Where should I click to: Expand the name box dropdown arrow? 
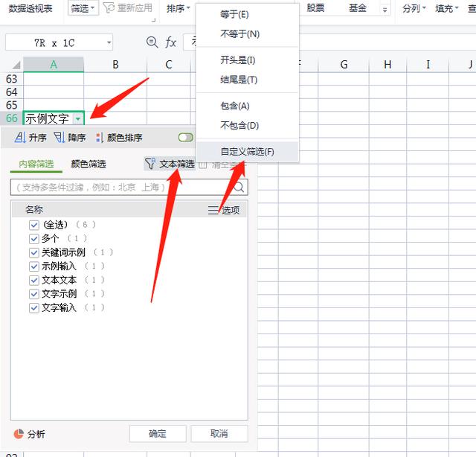click(x=109, y=42)
